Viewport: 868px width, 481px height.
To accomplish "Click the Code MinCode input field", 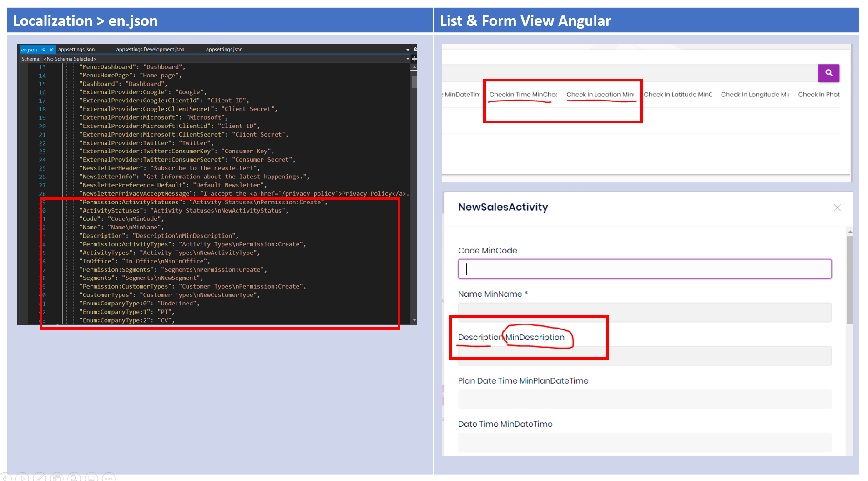I will (645, 269).
